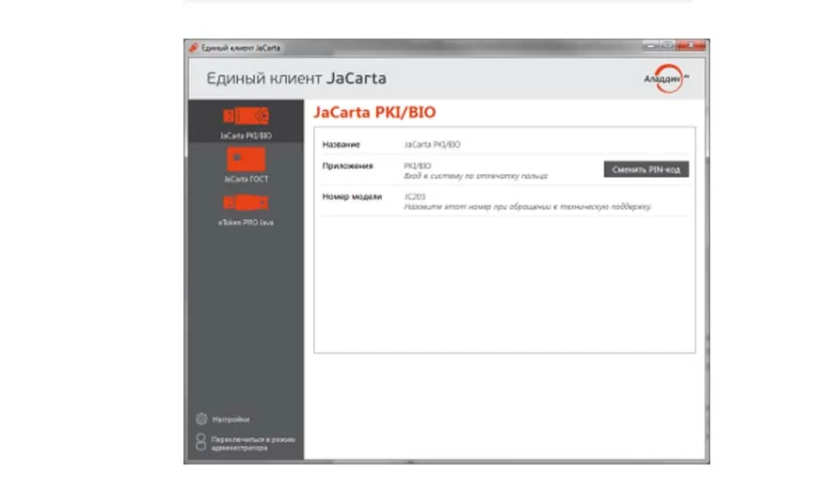826x504 pixels.
Task: Click the model number value JC203
Action: (x=415, y=197)
